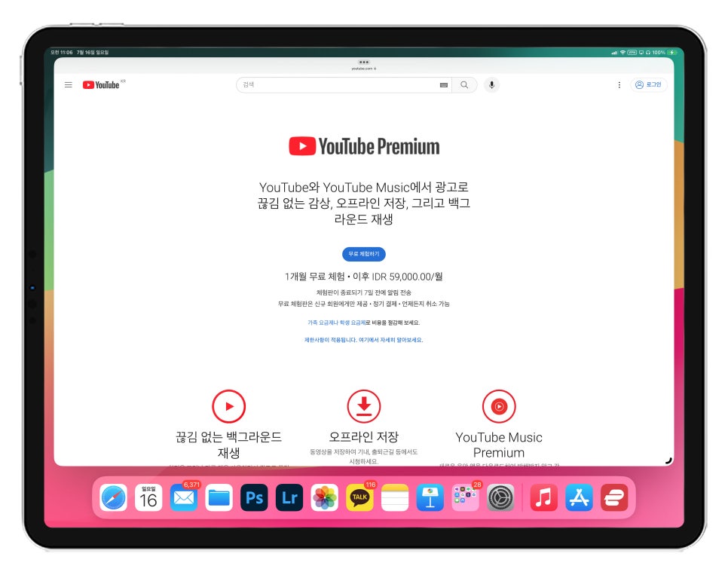The width and height of the screenshot is (728, 575).
Task: Open the three-dot settings menu
Action: click(619, 85)
